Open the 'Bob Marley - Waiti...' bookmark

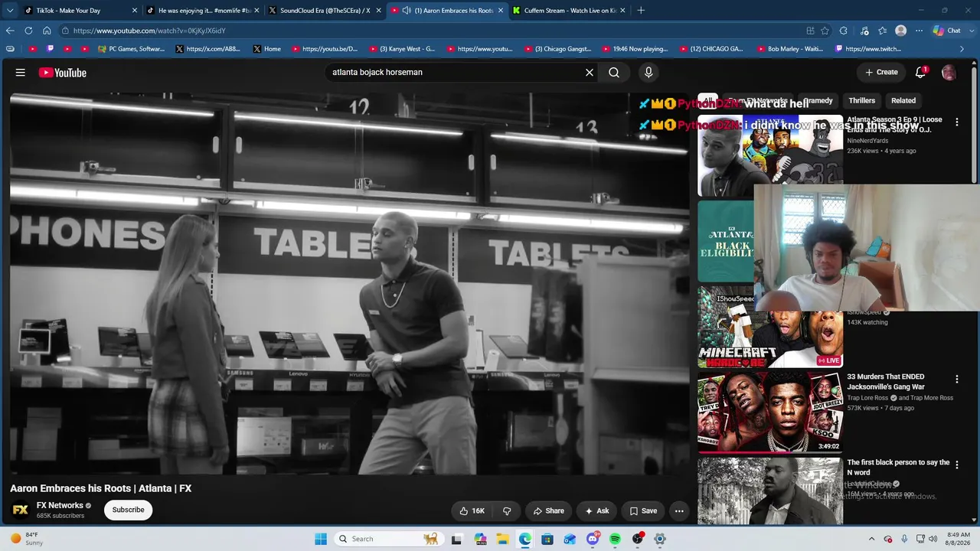tap(789, 49)
